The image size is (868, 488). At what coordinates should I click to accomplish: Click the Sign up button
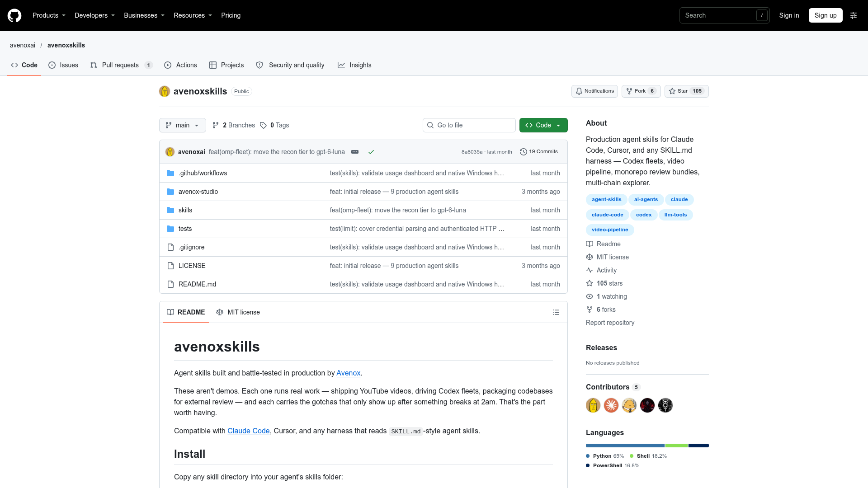pyautogui.click(x=826, y=15)
